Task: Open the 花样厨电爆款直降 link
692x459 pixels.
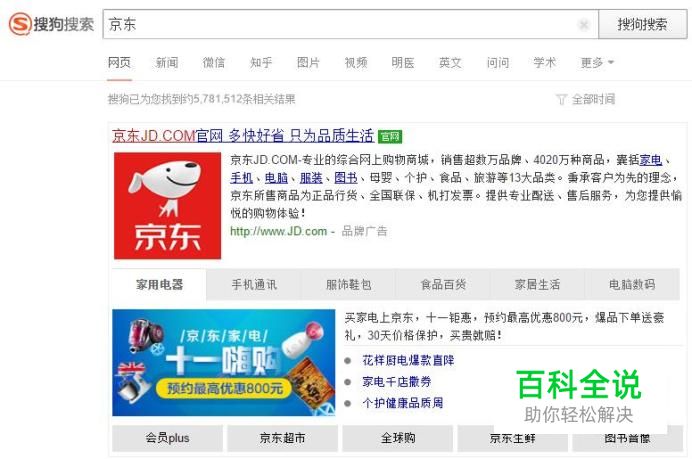Action: point(408,361)
